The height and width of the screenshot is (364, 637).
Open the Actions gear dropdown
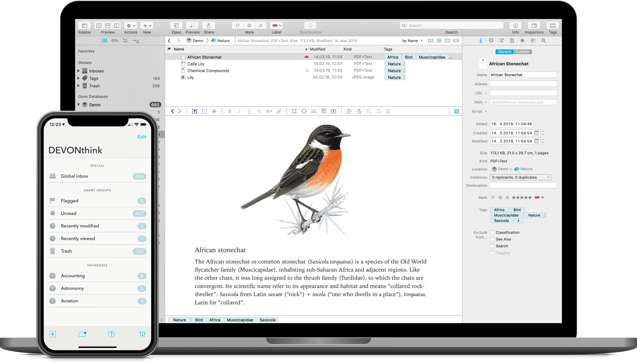131,25
